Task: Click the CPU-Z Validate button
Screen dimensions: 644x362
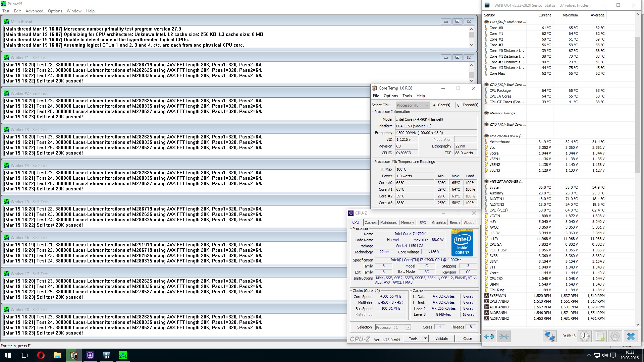Action: point(441,339)
